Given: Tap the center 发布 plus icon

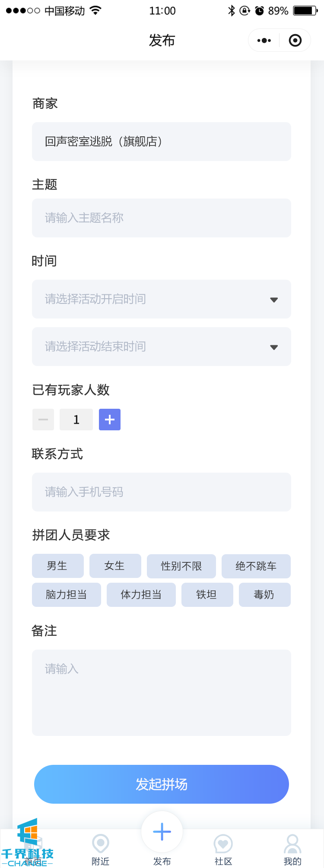Looking at the screenshot, I should 162,832.
